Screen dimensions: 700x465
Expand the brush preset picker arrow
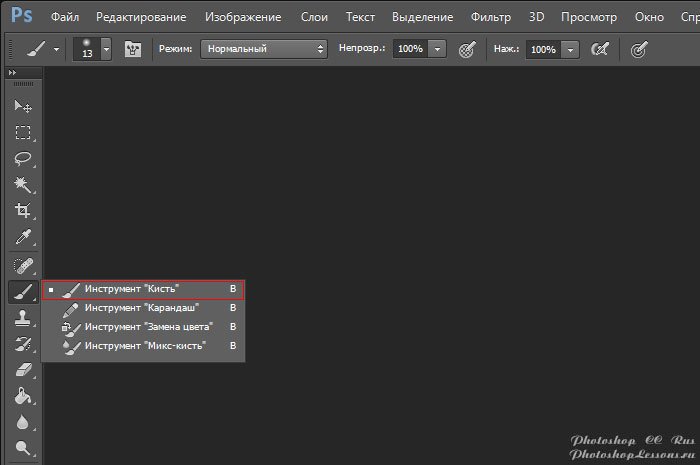point(106,49)
